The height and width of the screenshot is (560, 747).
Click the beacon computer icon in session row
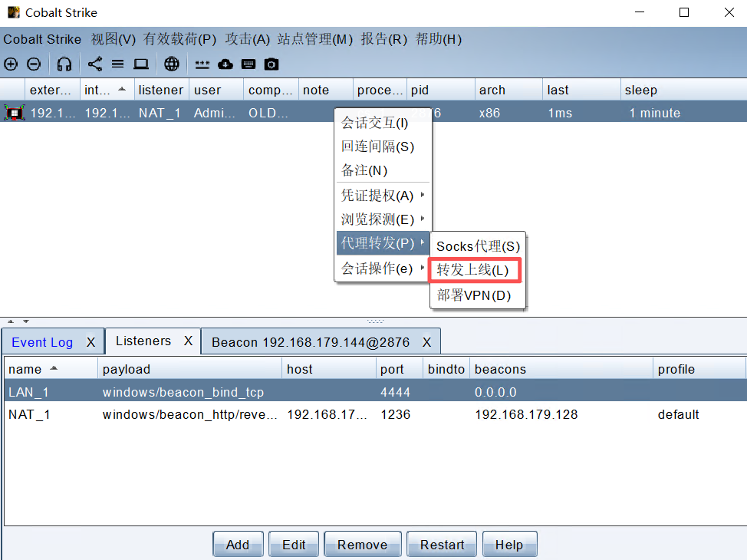(15, 113)
